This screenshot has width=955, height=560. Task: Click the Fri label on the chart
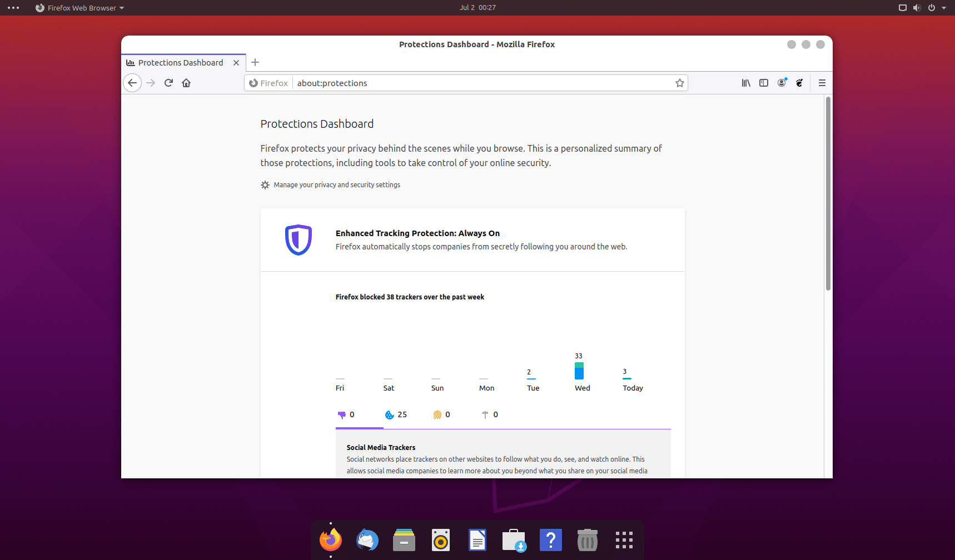[x=340, y=388]
